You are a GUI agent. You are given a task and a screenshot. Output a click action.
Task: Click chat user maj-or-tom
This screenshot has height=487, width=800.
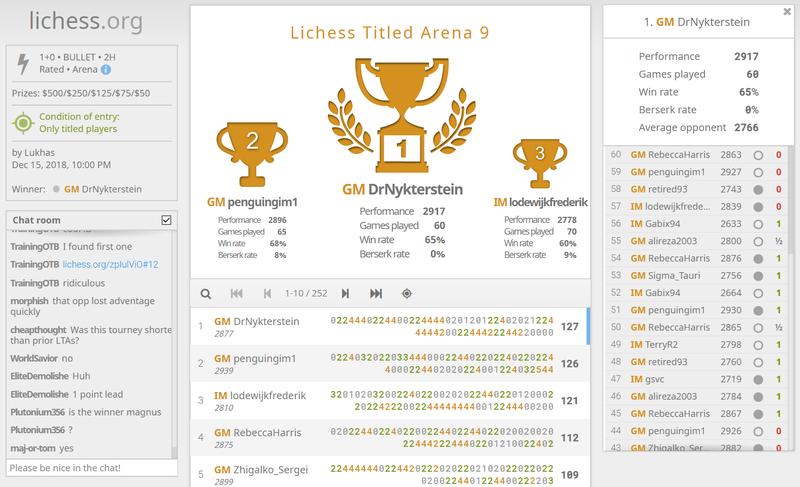tap(33, 448)
